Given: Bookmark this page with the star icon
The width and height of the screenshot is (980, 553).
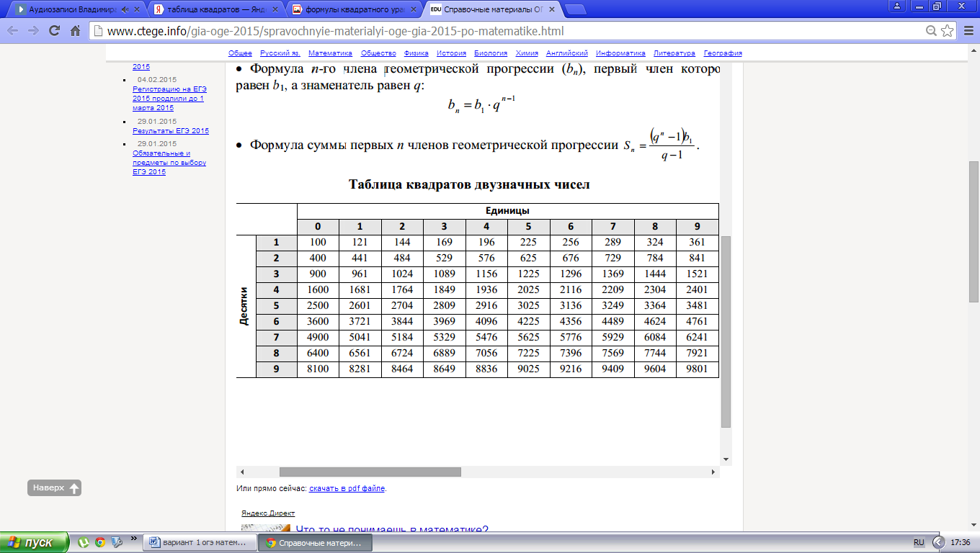Looking at the screenshot, I should click(x=947, y=32).
